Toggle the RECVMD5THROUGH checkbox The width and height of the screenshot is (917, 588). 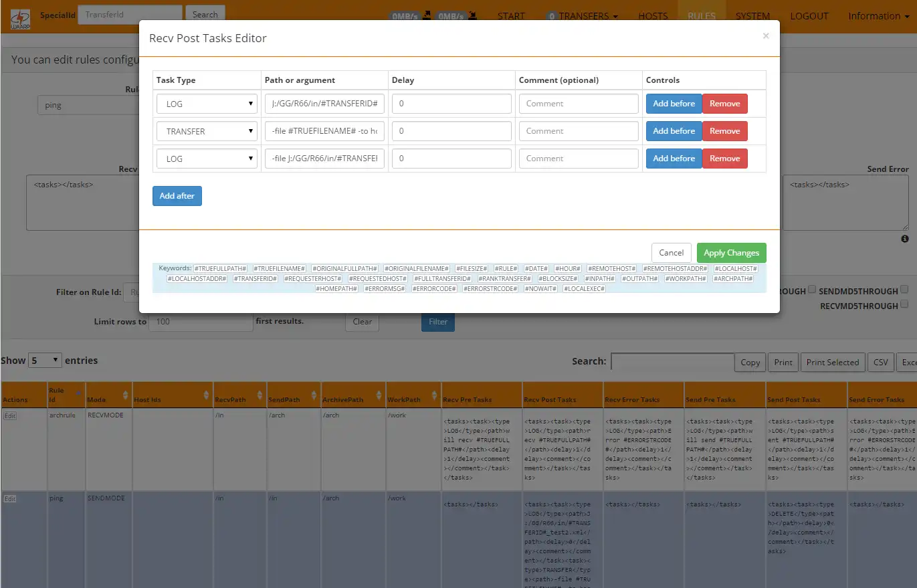[x=904, y=304]
